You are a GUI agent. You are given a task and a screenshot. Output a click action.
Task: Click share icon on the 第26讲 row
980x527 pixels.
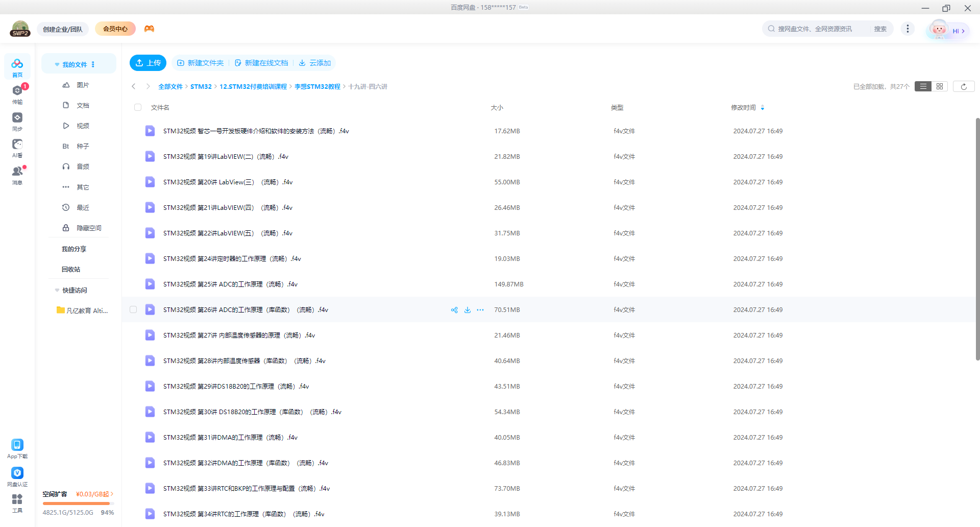point(454,310)
